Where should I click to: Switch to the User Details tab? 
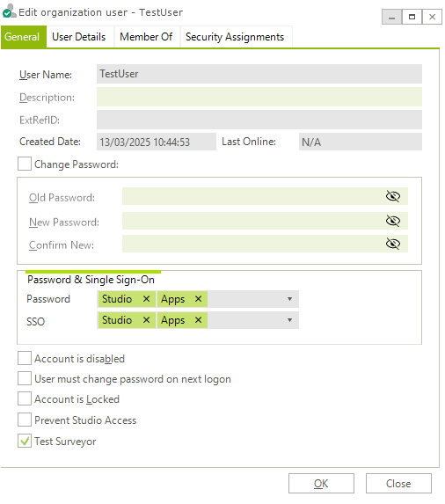[79, 37]
